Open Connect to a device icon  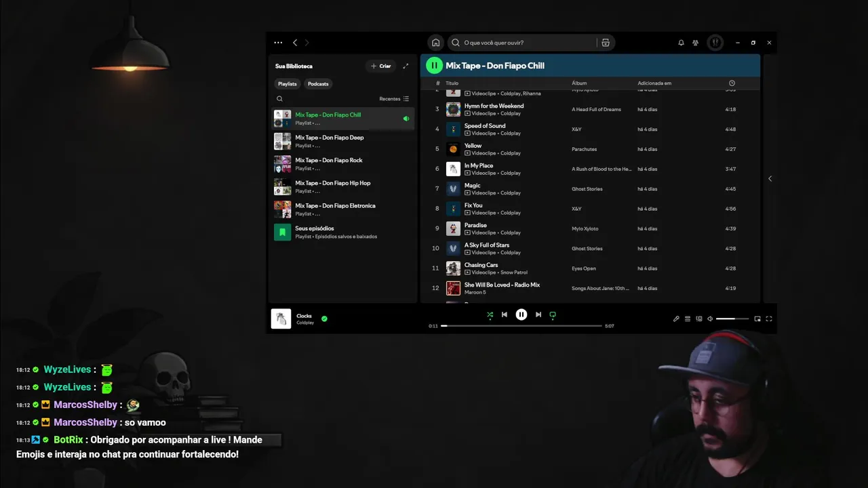point(699,319)
